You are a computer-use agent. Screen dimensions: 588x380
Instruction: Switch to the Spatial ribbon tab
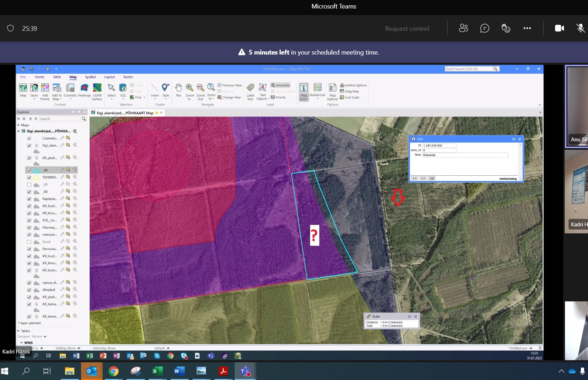[x=90, y=77]
